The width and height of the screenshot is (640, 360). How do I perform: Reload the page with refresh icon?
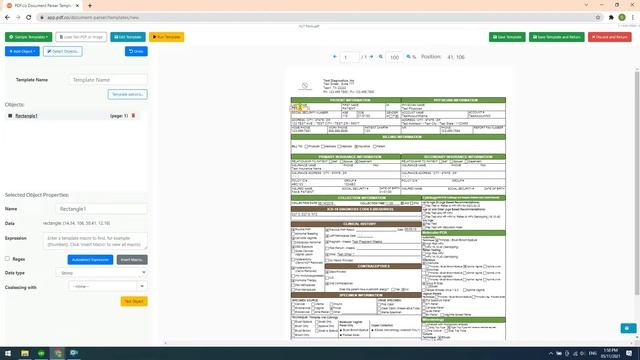point(29,18)
